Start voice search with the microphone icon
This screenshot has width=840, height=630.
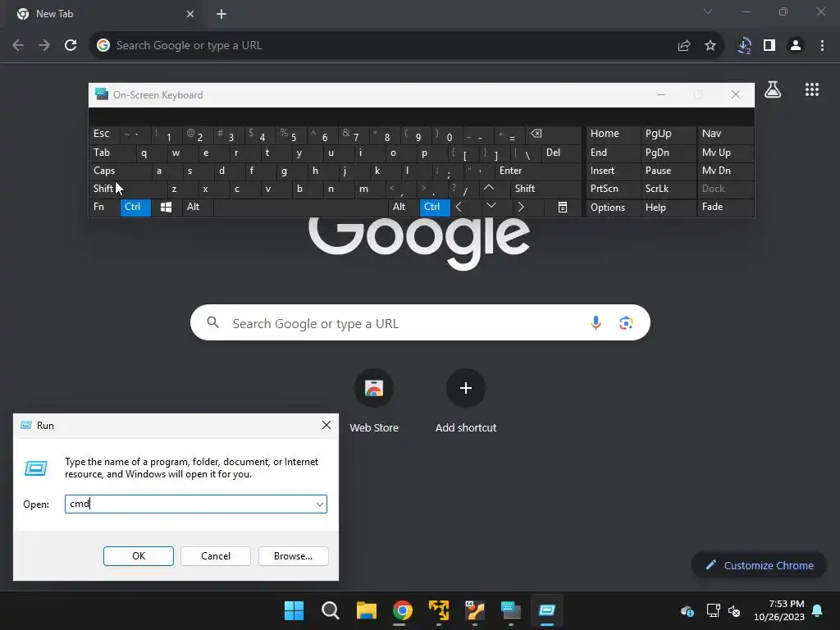(596, 323)
